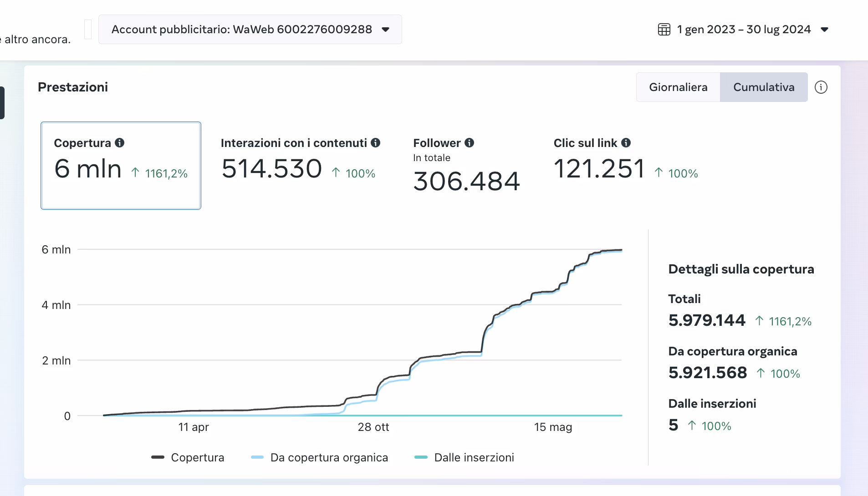This screenshot has height=496, width=868.
Task: Open the Interazioni con i contenuti info tooltip
Action: tap(376, 142)
